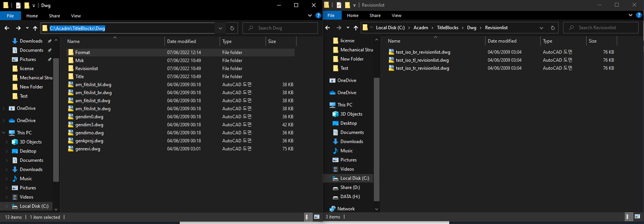This screenshot has width=644, height=224.
Task: Open Home tab in Dwg window
Action: click(x=32, y=16)
